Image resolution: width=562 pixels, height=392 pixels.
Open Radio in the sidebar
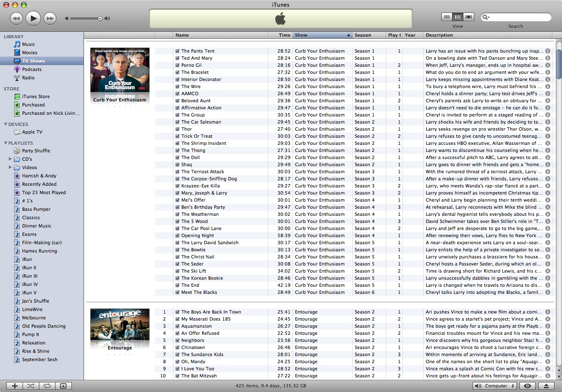(28, 78)
